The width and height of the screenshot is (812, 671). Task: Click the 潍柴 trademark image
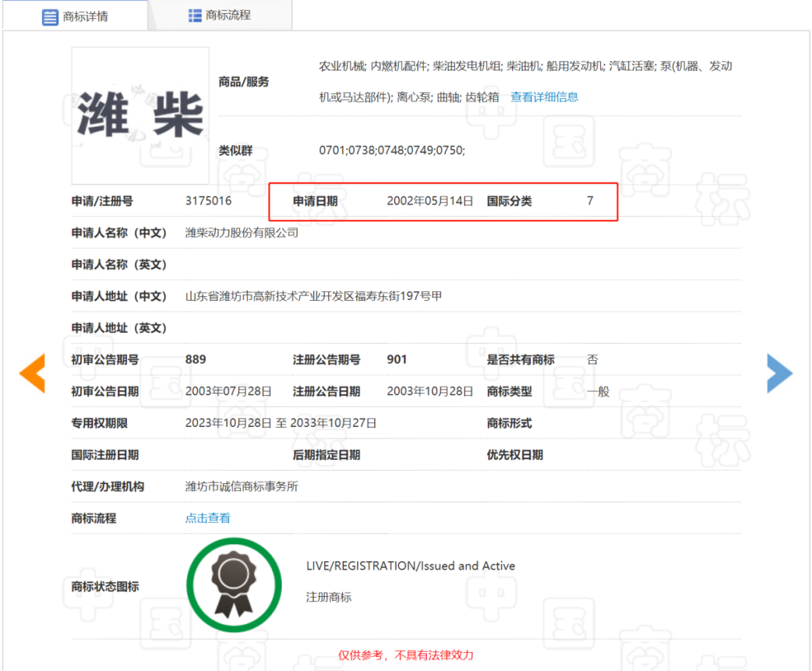point(140,115)
